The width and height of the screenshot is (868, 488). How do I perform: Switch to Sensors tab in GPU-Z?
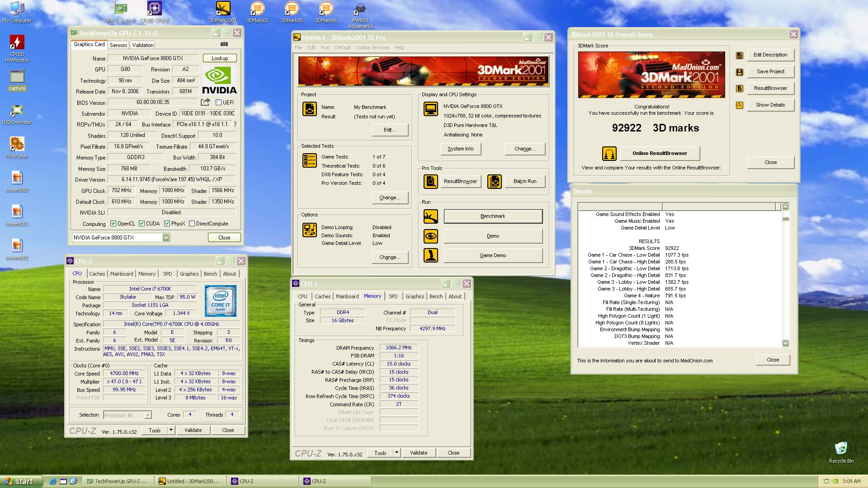click(118, 45)
